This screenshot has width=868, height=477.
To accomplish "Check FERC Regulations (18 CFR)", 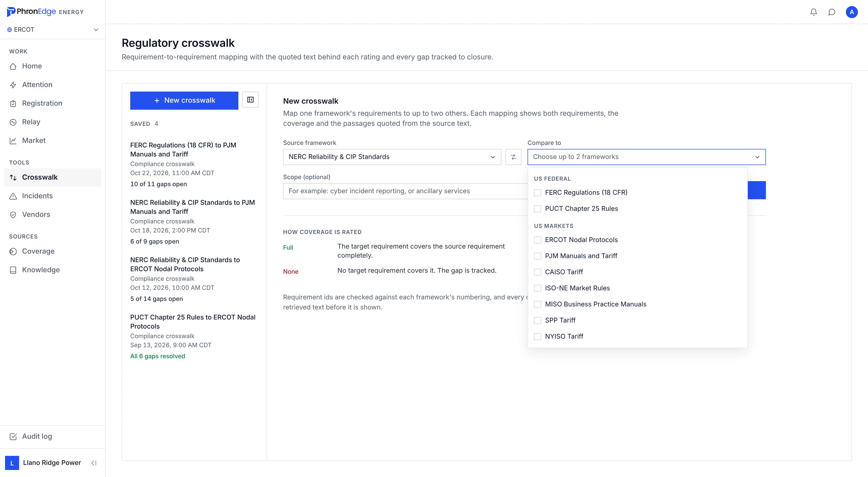I will tap(537, 192).
